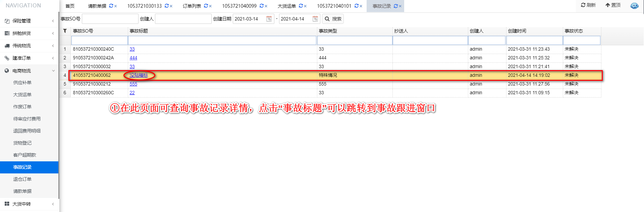The width and height of the screenshot is (644, 212).
Task: Refresh the 大货运单 tab icon
Action: (301, 6)
